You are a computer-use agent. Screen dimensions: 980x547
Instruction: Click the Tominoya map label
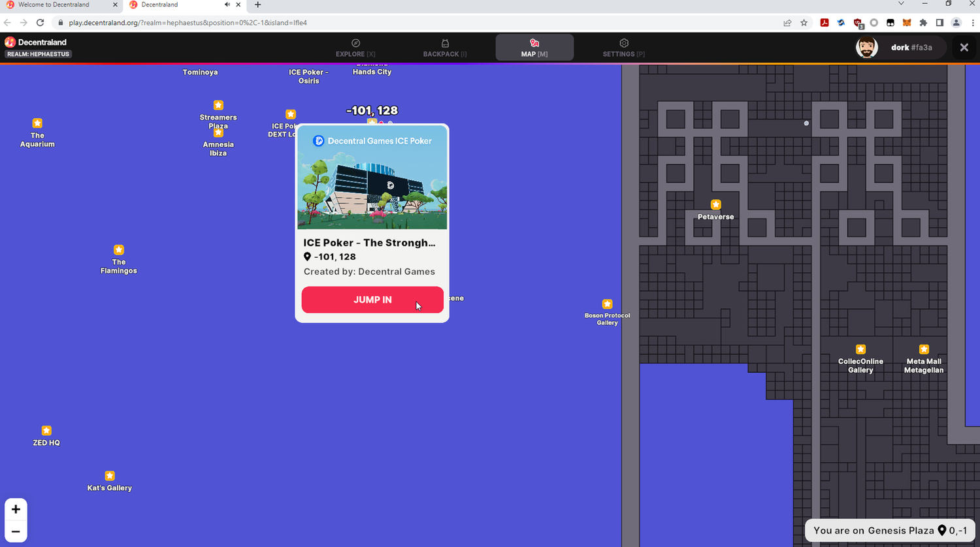(201, 72)
